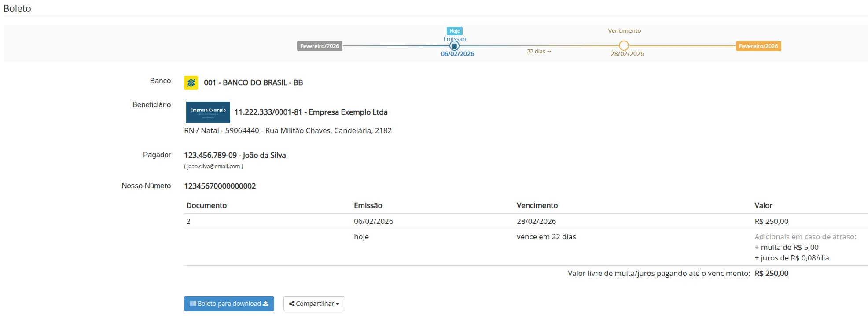Image resolution: width=868 pixels, height=316 pixels.
Task: Click the Hoje badge on the timeline
Action: tap(455, 31)
